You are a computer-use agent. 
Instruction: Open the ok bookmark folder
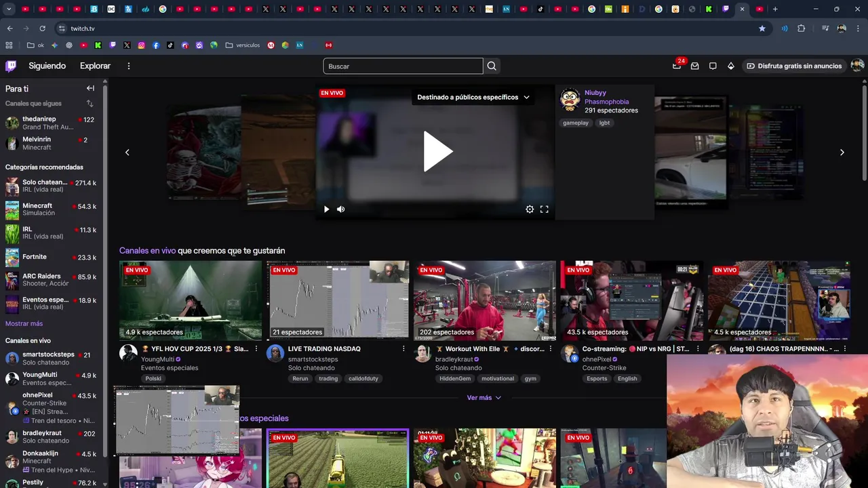pos(35,45)
